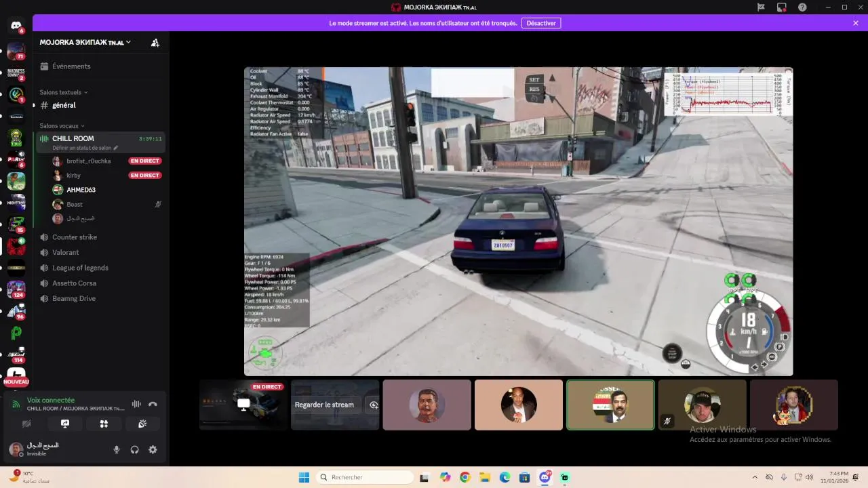Select the muted participant tile with cap
This screenshot has width=868, height=488.
(x=702, y=405)
